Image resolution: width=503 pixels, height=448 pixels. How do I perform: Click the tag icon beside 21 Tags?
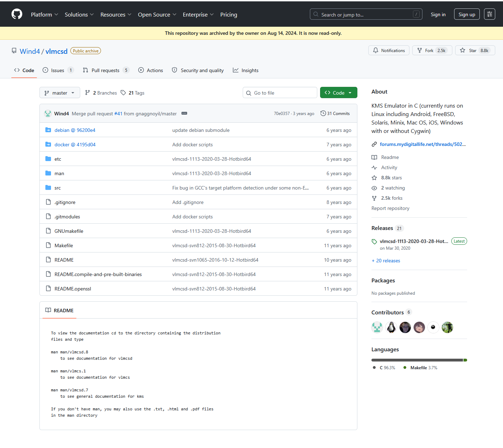pyautogui.click(x=123, y=93)
